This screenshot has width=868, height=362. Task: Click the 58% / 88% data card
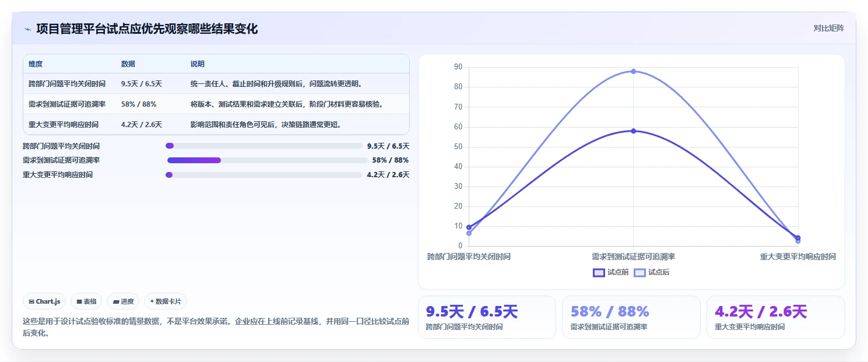631,317
